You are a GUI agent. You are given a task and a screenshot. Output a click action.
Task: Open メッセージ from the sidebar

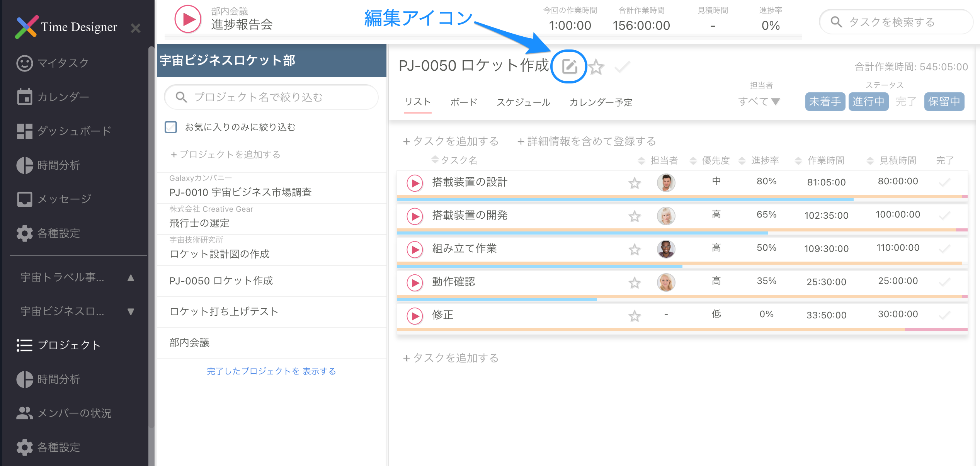coord(64,199)
